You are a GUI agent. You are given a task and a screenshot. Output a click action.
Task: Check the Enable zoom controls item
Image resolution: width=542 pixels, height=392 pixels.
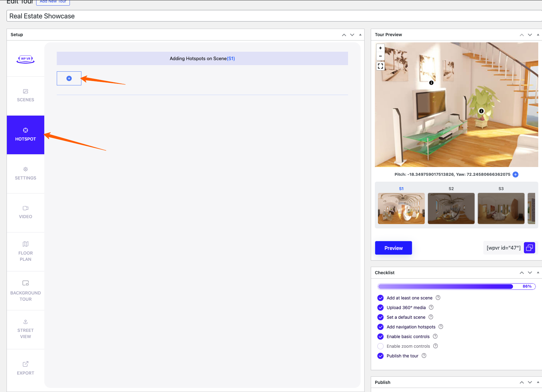[x=380, y=346]
